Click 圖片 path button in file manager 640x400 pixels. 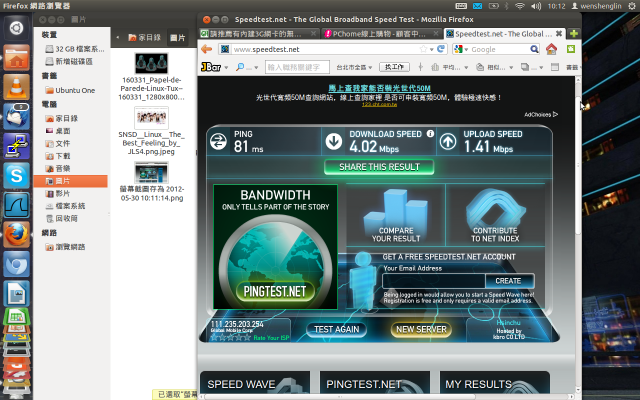[x=178, y=38]
